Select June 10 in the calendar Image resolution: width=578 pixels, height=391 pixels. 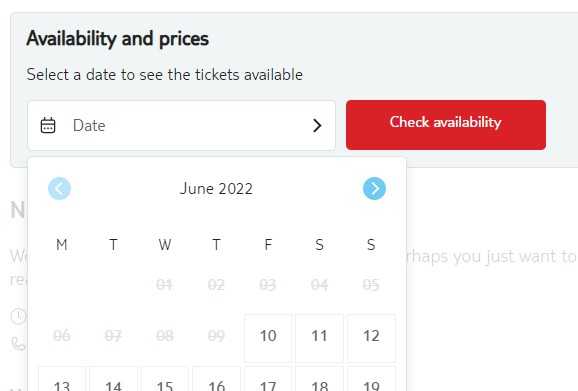tap(268, 338)
